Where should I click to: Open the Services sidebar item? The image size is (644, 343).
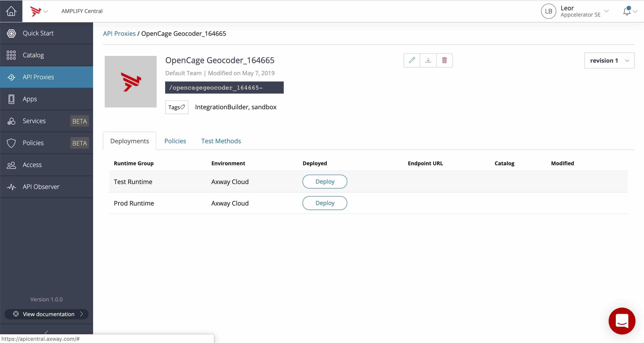(x=47, y=121)
